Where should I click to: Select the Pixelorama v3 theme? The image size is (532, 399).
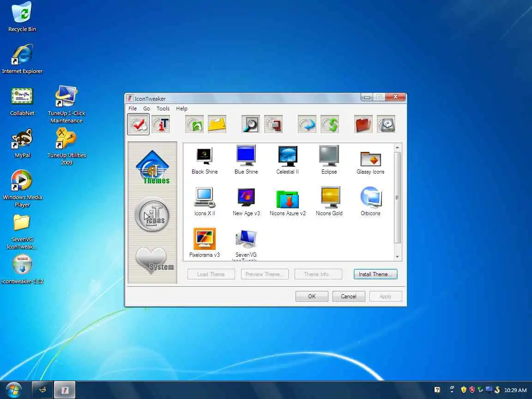pyautogui.click(x=205, y=243)
